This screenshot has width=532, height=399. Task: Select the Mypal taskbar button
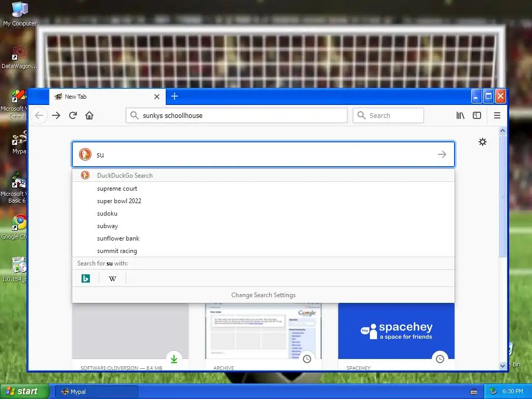pyautogui.click(x=96, y=392)
